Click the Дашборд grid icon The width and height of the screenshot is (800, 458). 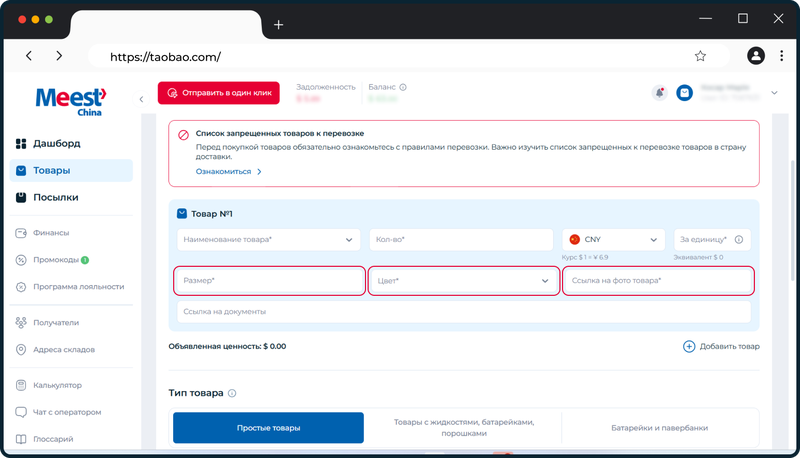coord(21,144)
